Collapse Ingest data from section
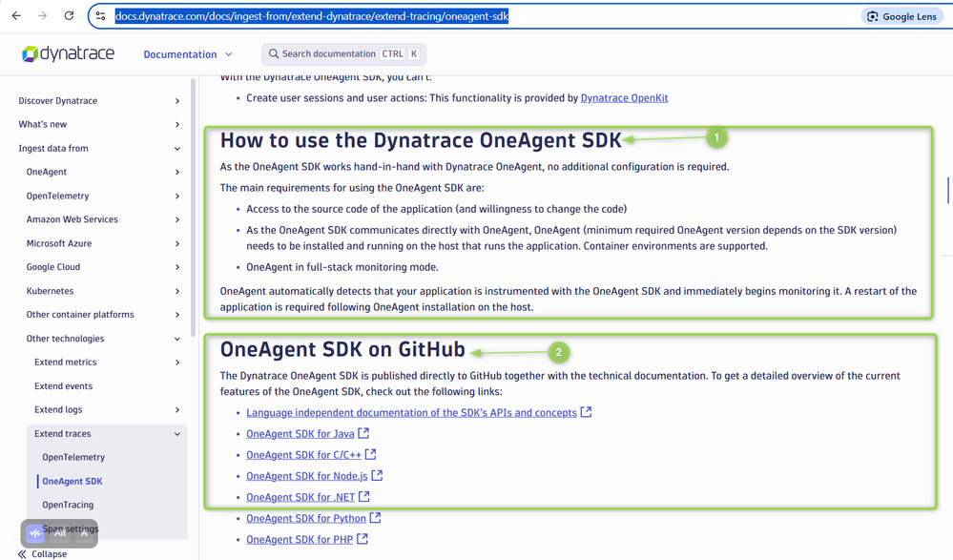This screenshot has height=560, width=953. [177, 149]
